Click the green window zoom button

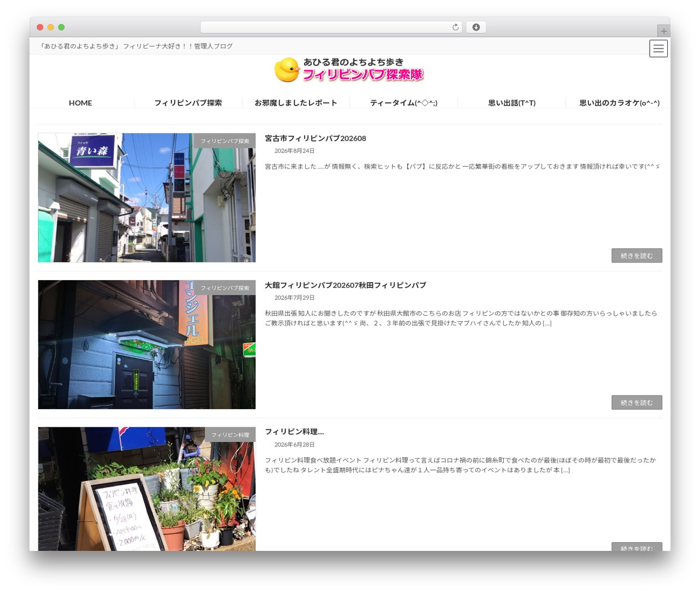(61, 27)
